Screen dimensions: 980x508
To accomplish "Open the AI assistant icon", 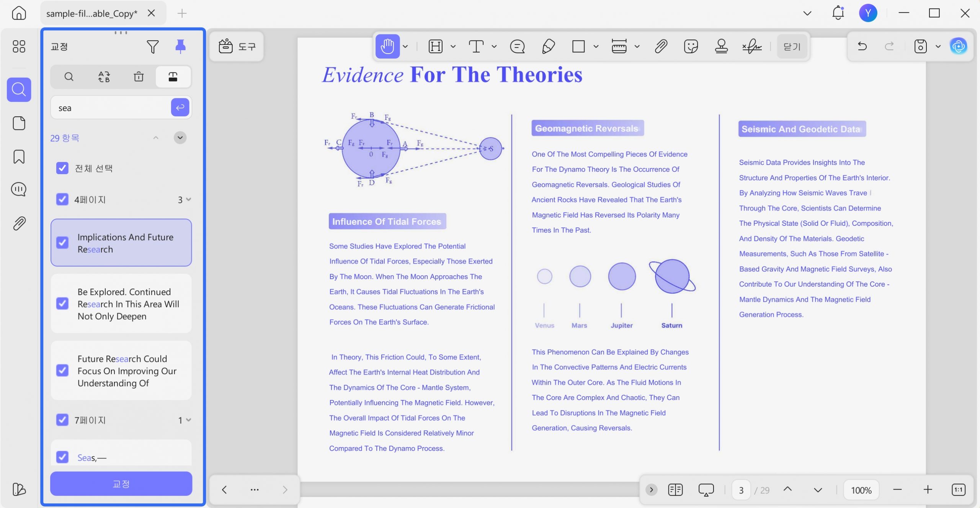I will [959, 46].
